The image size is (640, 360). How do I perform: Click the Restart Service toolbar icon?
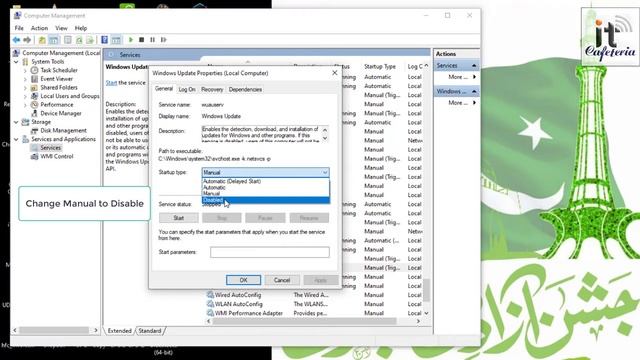(164, 40)
